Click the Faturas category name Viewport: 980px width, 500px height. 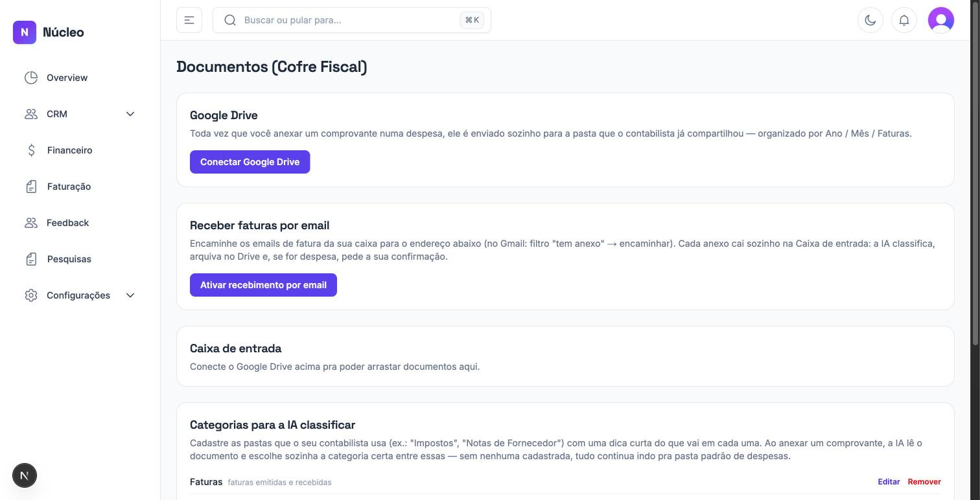(206, 482)
